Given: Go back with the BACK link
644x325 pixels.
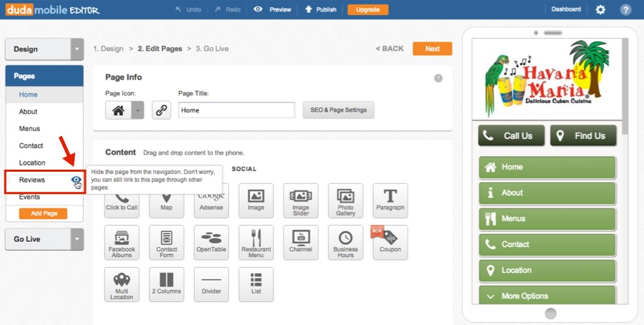Looking at the screenshot, I should point(390,49).
